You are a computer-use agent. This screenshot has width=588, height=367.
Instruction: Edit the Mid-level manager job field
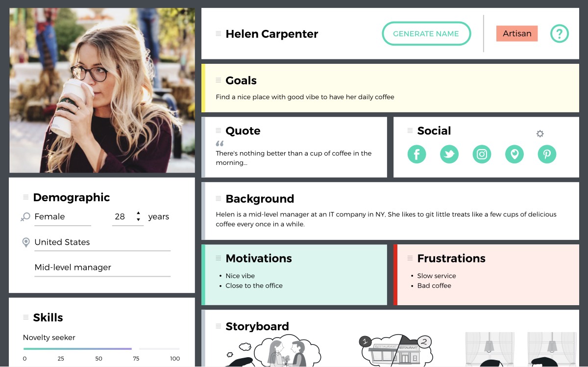(102, 268)
